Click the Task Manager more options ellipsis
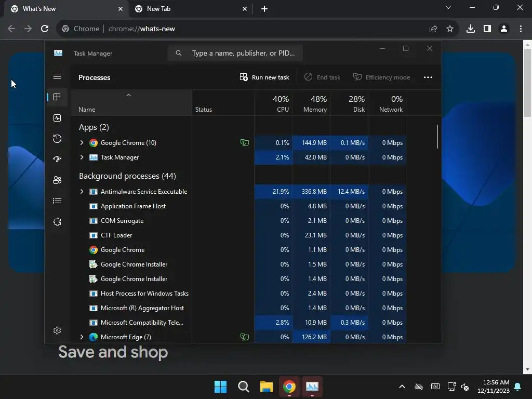Screen dimensions: 532x399 point(428,77)
